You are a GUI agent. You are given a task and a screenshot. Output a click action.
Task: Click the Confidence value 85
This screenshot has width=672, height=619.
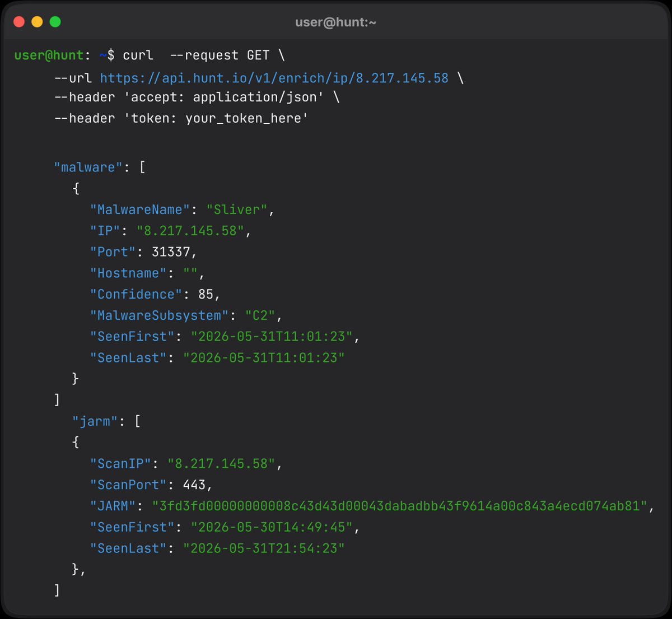tap(206, 295)
